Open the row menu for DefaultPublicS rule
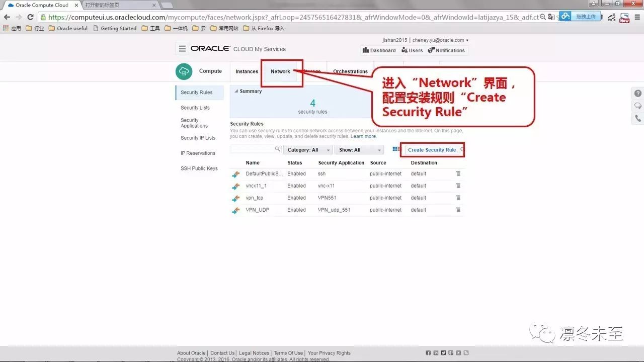The height and width of the screenshot is (362, 644). (458, 173)
